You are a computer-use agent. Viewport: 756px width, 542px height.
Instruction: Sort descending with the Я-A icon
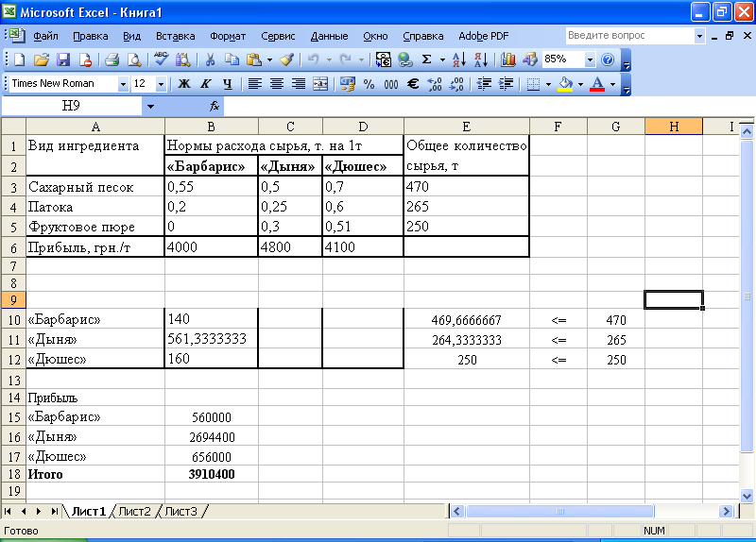coord(481,59)
